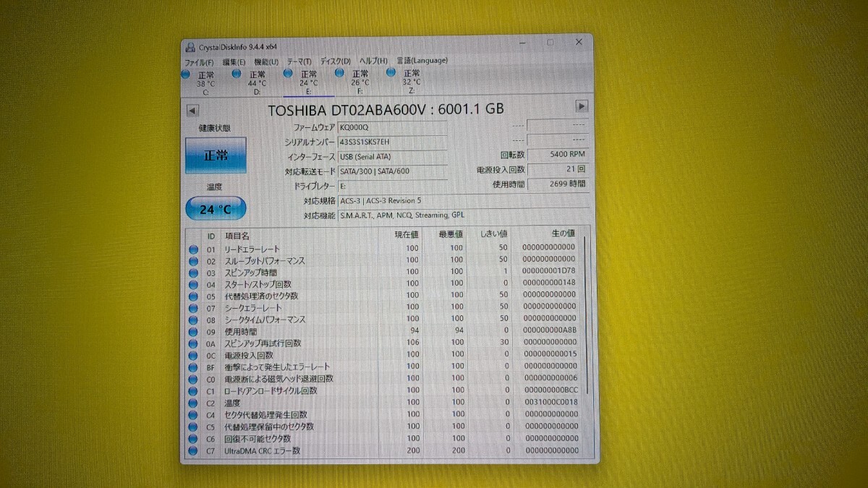Open the 機能(U) menu

(266, 61)
